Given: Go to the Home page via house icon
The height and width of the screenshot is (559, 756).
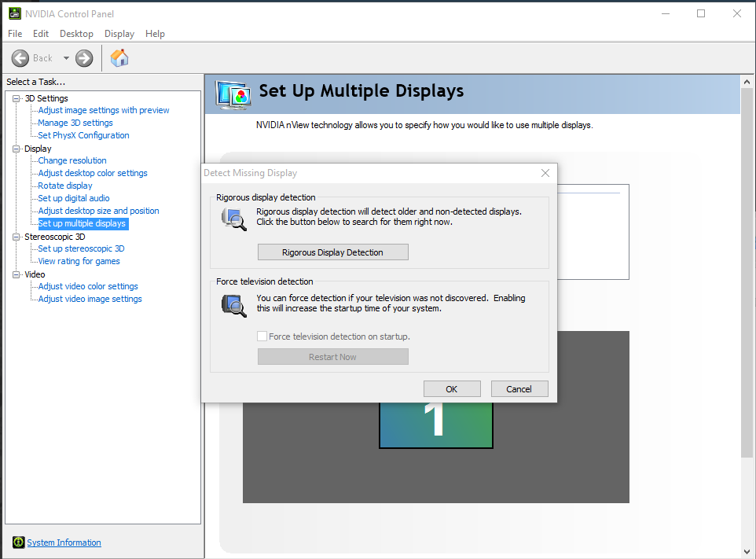Looking at the screenshot, I should (x=119, y=58).
